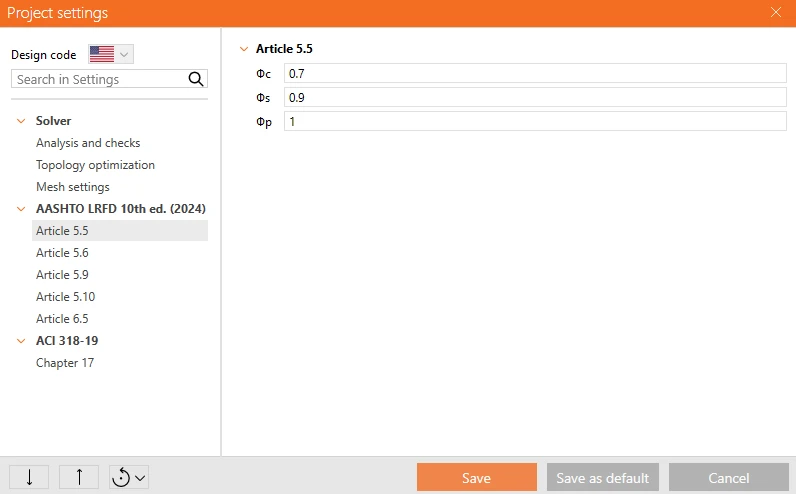
Task: Click the up arrow button
Action: [79, 477]
